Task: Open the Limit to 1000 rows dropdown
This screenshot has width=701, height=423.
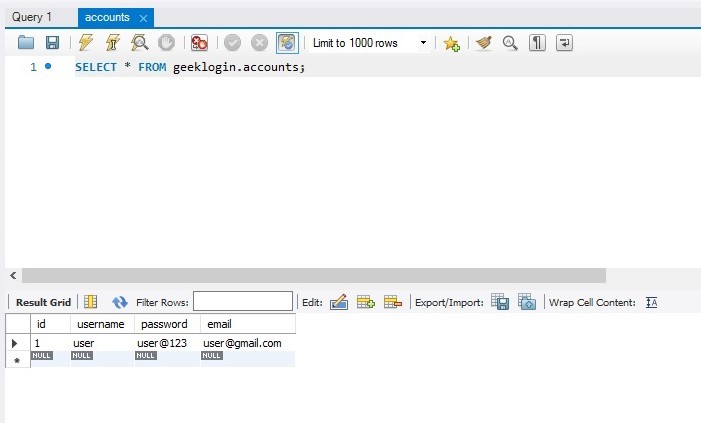Action: click(x=369, y=43)
